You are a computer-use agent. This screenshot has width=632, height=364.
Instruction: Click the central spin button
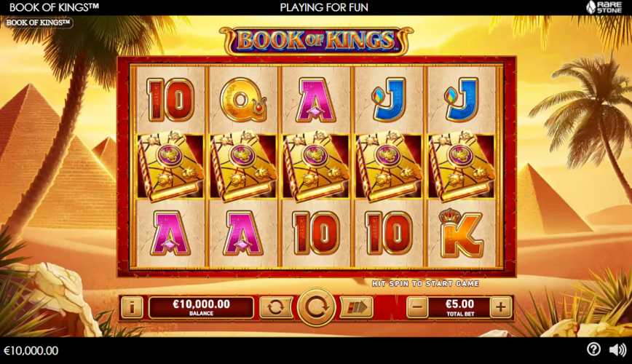pyautogui.click(x=317, y=307)
